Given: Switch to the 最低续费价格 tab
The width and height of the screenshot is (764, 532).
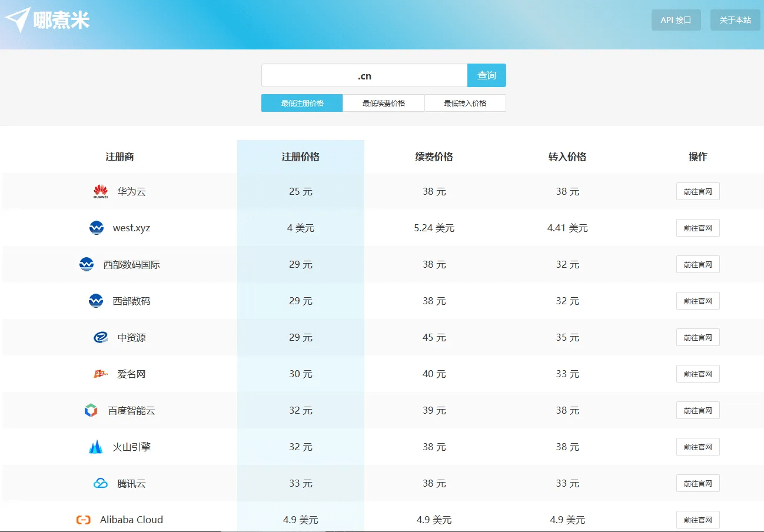Looking at the screenshot, I should tap(383, 103).
